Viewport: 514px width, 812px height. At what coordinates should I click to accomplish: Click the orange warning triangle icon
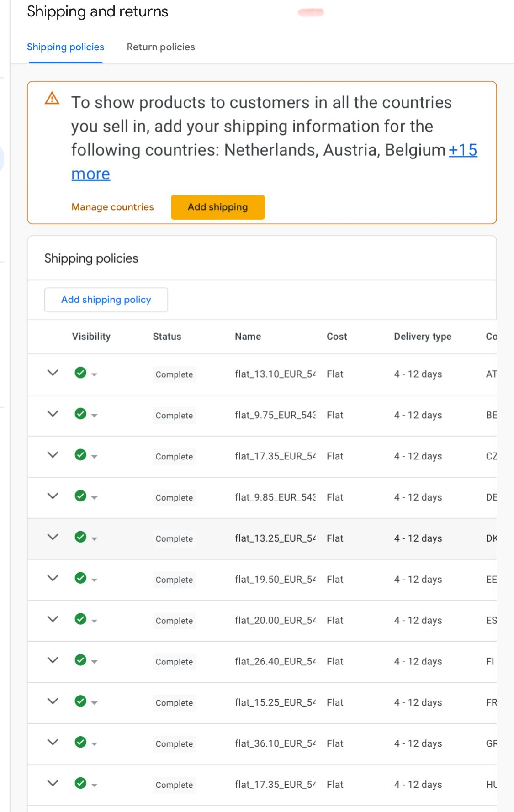tap(52, 98)
